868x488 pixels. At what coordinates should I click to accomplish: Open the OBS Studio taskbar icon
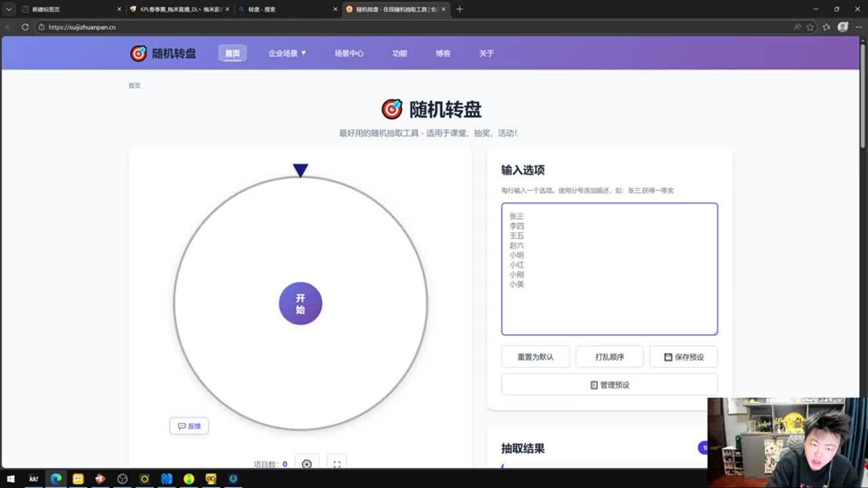tap(122, 479)
